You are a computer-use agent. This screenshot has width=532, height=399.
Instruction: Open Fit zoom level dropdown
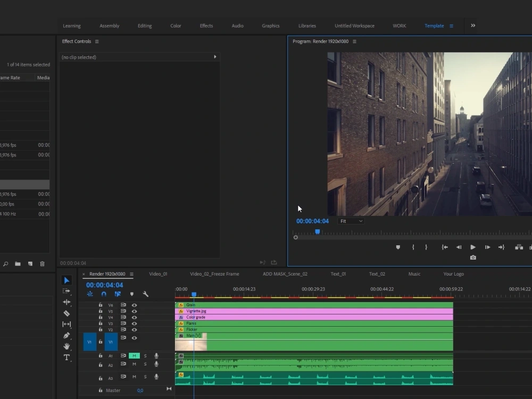click(x=351, y=221)
